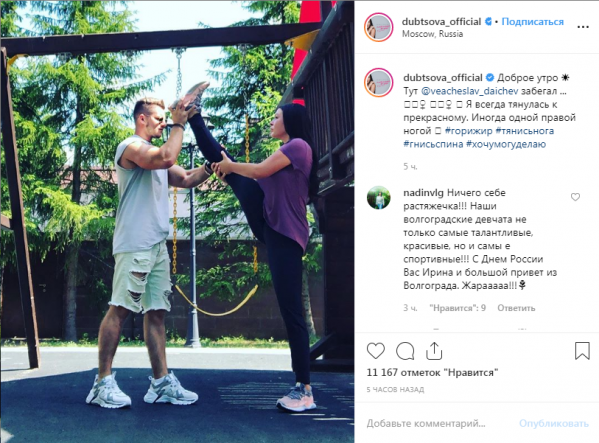The width and height of the screenshot is (599, 443).
Task: Open nadinvlg's profile avatar
Action: (x=378, y=198)
